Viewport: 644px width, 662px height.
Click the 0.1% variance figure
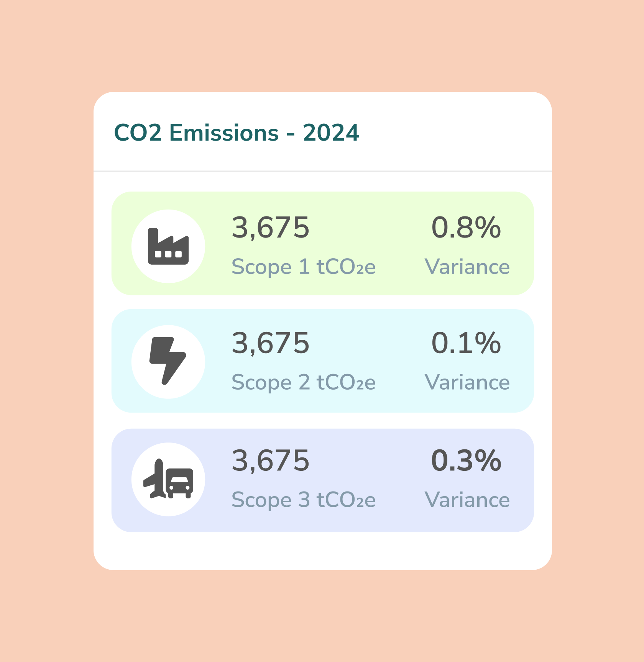coord(466,343)
